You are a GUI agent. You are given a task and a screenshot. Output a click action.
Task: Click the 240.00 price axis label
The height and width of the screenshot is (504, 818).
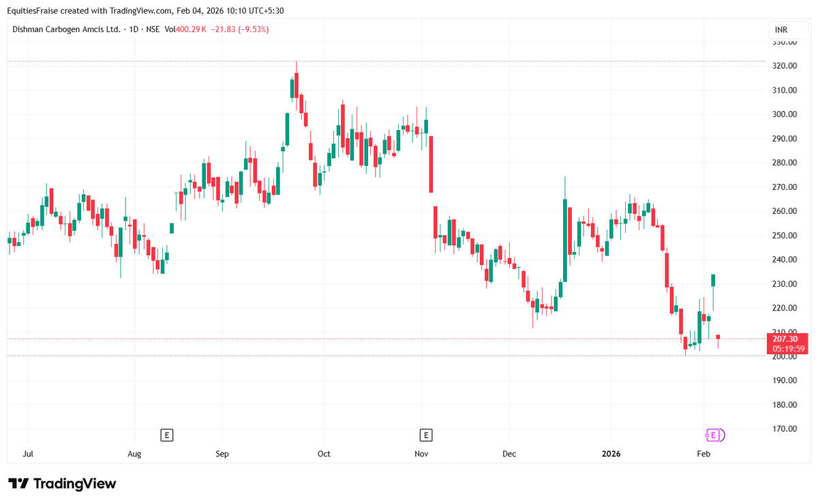(786, 259)
